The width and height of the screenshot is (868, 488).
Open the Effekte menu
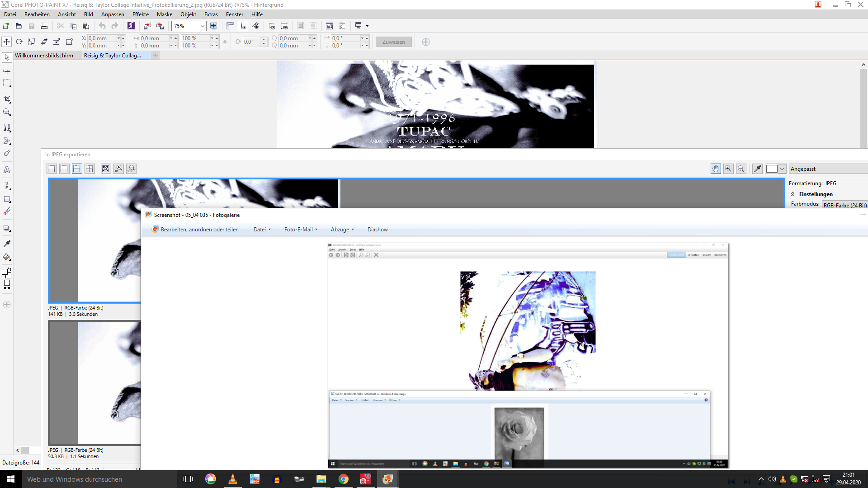(140, 14)
